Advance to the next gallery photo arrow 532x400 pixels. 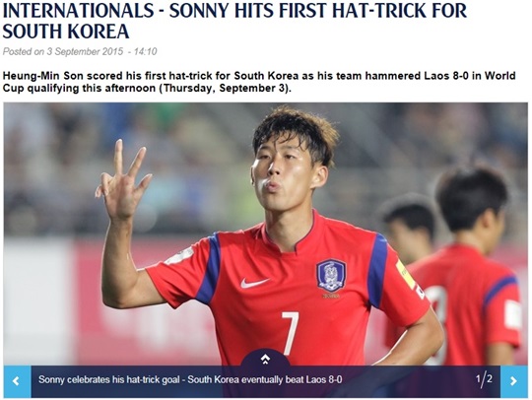513,381
